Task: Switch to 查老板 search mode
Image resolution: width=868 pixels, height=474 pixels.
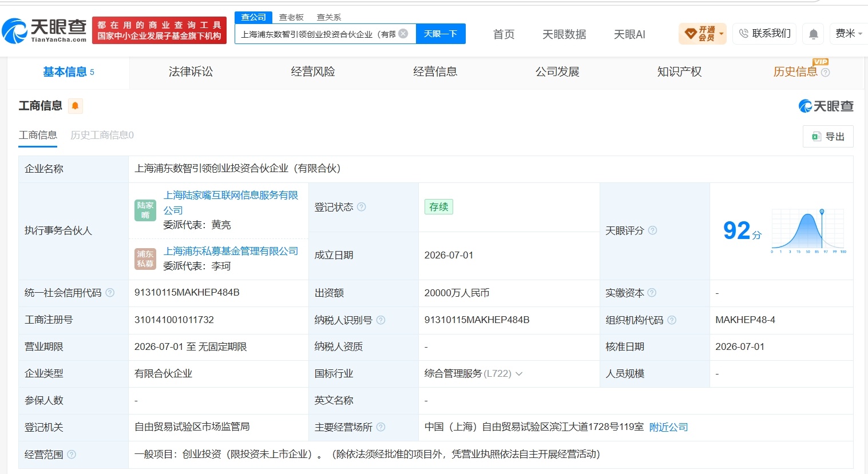Action: (x=291, y=17)
